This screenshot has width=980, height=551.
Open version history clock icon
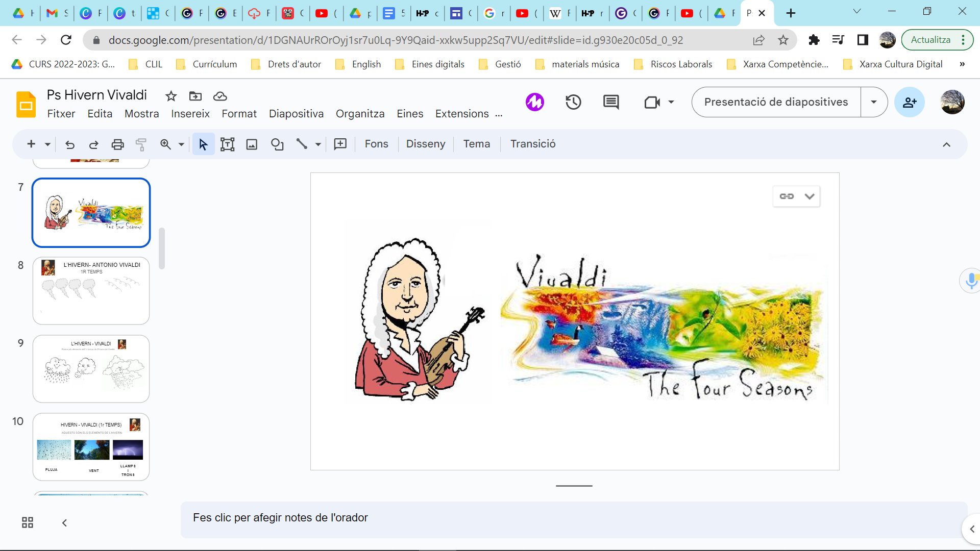pos(573,102)
